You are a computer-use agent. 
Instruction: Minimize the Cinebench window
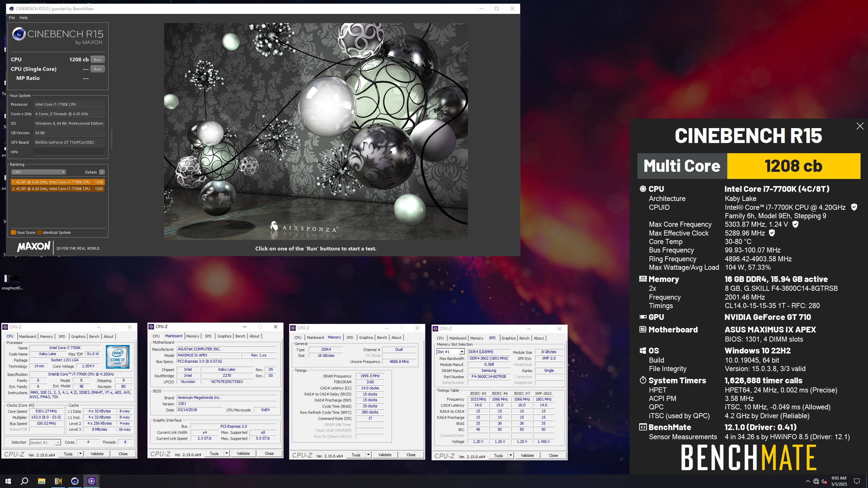(x=481, y=9)
